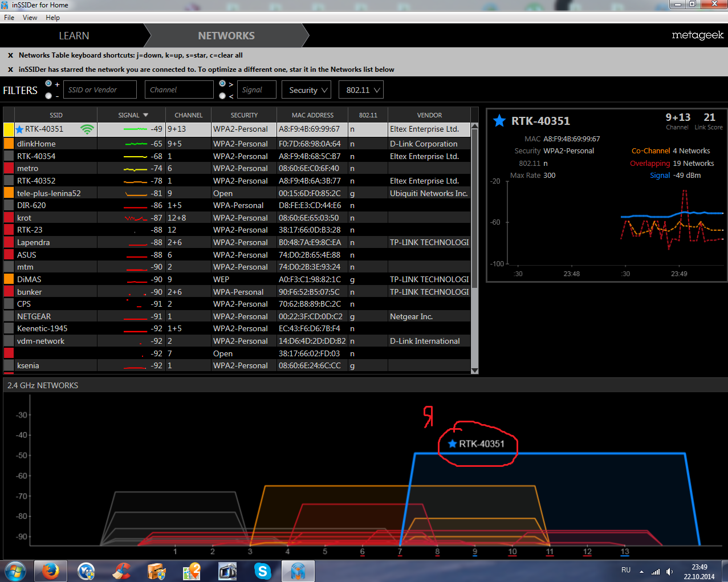Click the green Wi-Fi connected icon in RTK-40351 row
Viewport: 728px width, 582px height.
tap(87, 129)
